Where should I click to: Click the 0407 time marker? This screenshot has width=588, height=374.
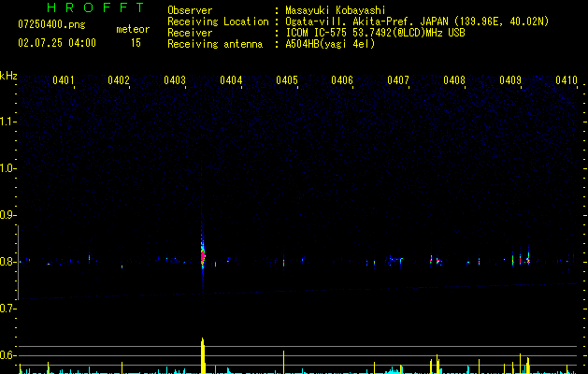click(x=398, y=80)
